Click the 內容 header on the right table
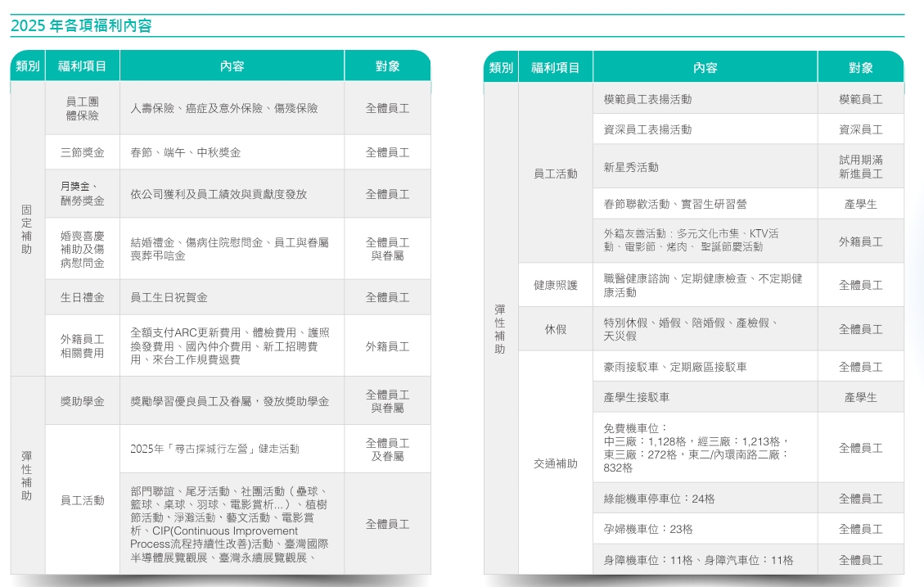 coord(705,65)
